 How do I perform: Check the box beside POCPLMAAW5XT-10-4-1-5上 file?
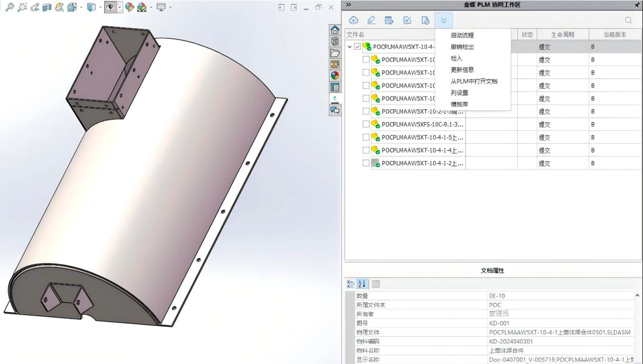(366, 137)
